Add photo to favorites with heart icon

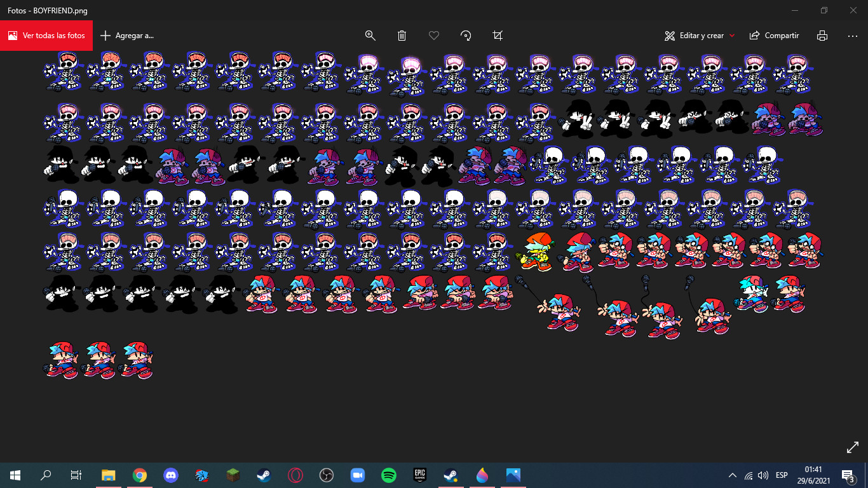pyautogui.click(x=434, y=36)
